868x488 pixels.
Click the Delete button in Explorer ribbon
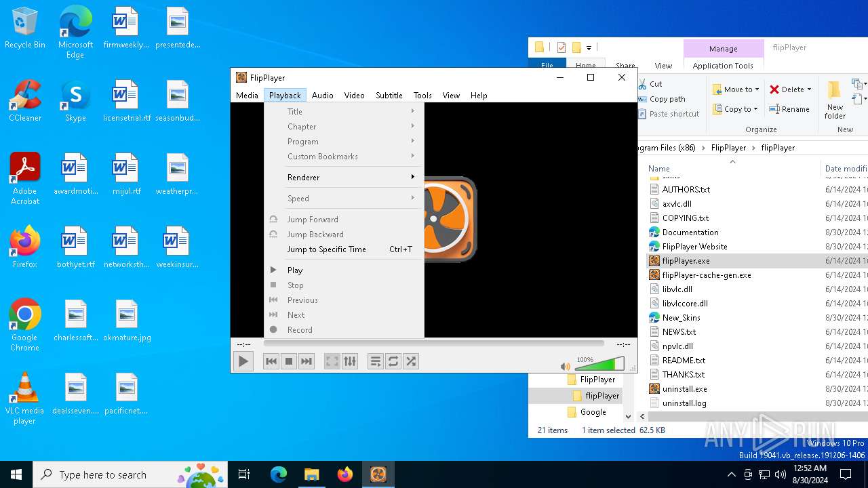click(x=790, y=89)
